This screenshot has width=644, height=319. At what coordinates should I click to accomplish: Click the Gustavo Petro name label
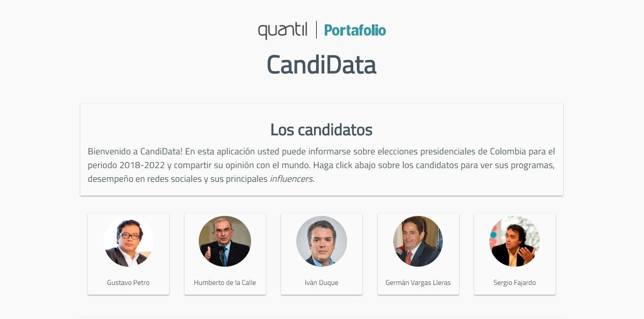coord(129,282)
